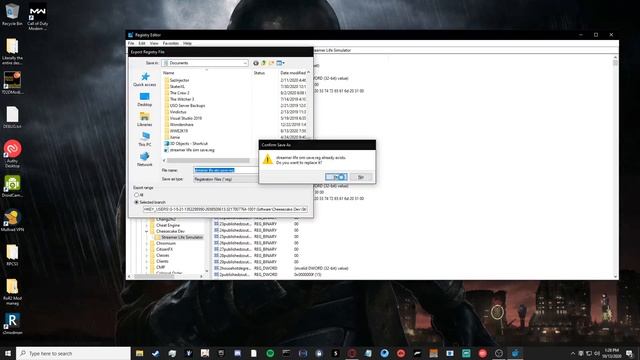Select streamer life sim save.reg file
The width and height of the screenshot is (640, 360).
(x=192, y=150)
